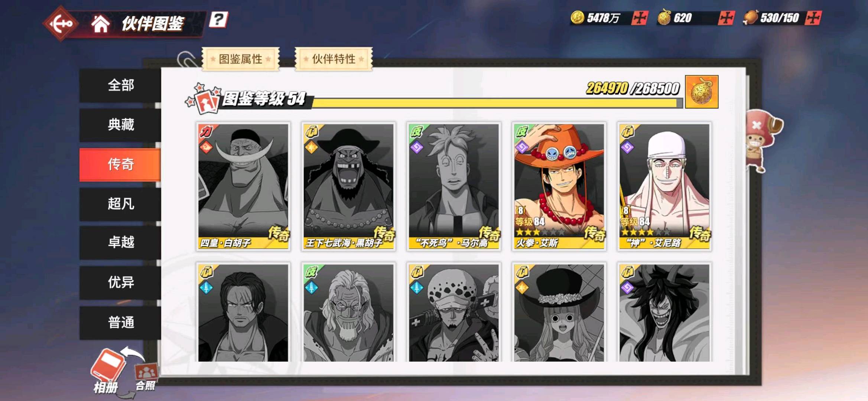Open the 合照 group photo icon

[x=146, y=376]
